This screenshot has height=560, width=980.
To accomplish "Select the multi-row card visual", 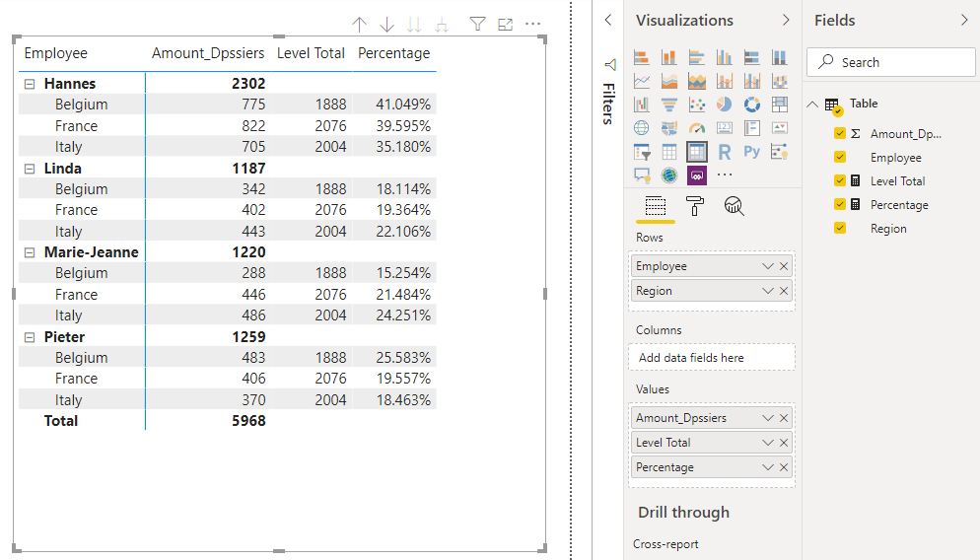I will (752, 128).
